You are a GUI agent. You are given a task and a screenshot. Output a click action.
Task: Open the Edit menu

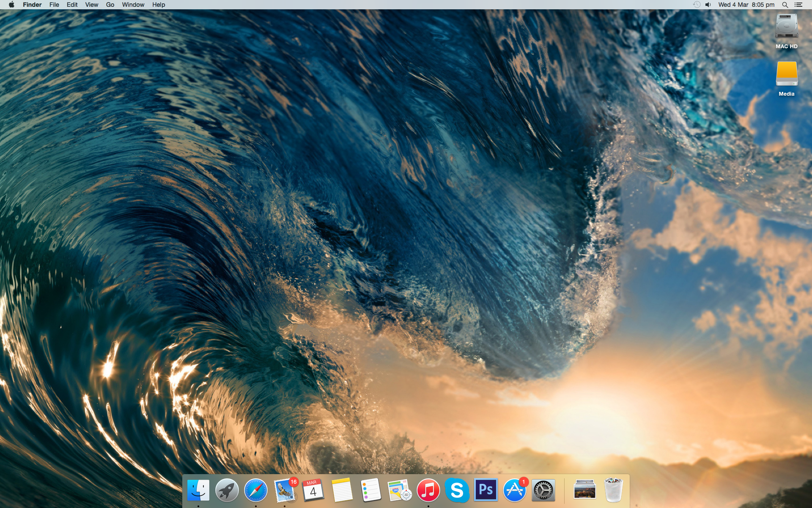coord(72,5)
